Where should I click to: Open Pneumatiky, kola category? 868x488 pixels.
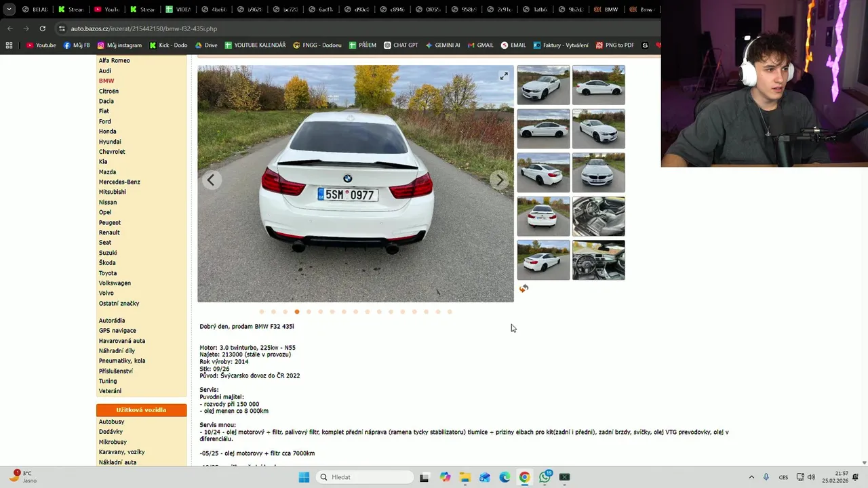click(122, 361)
